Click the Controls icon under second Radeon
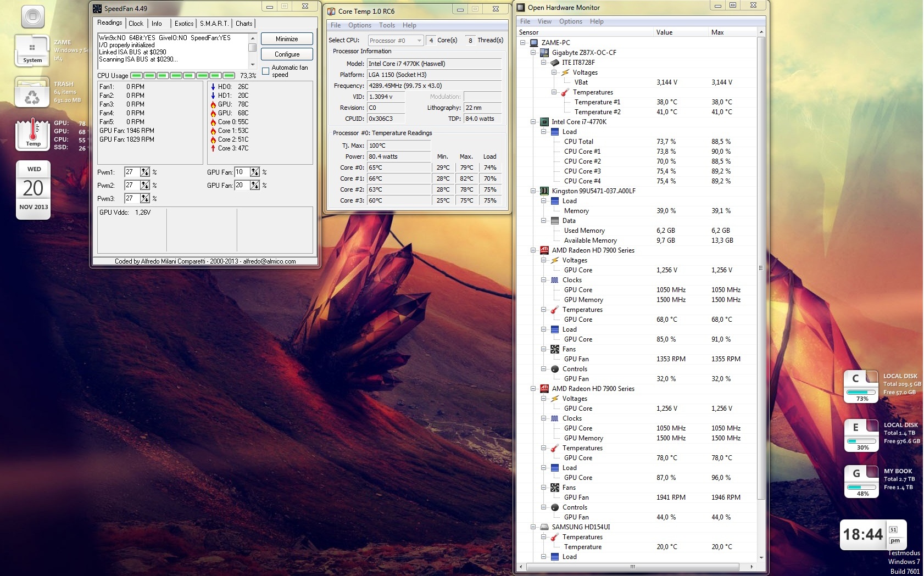Image resolution: width=924 pixels, height=576 pixels. pos(555,507)
